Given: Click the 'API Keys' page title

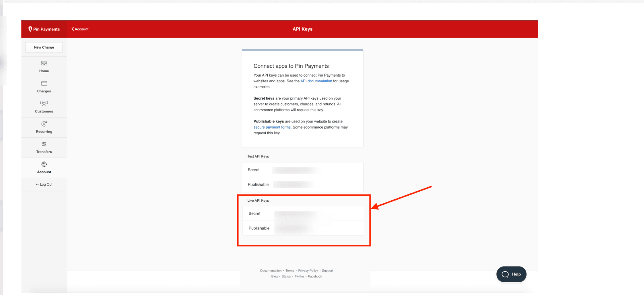Looking at the screenshot, I should pyautogui.click(x=303, y=29).
